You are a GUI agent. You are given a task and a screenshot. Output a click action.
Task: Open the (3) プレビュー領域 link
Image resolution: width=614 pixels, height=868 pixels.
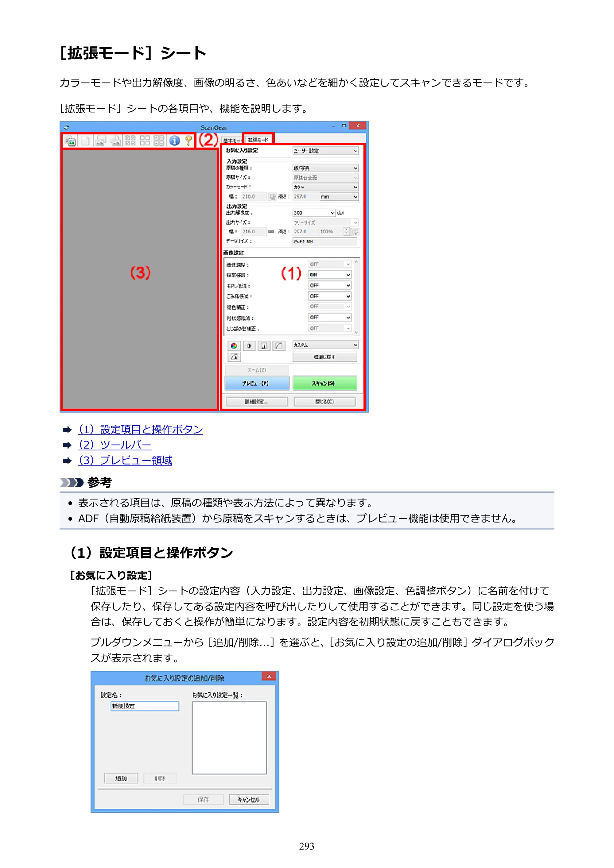pos(125,461)
